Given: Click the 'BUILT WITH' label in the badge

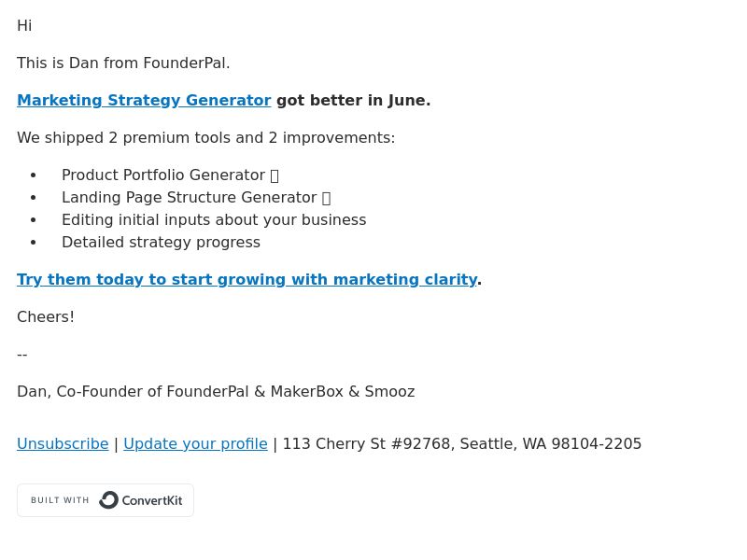Looking at the screenshot, I should 60,500.
